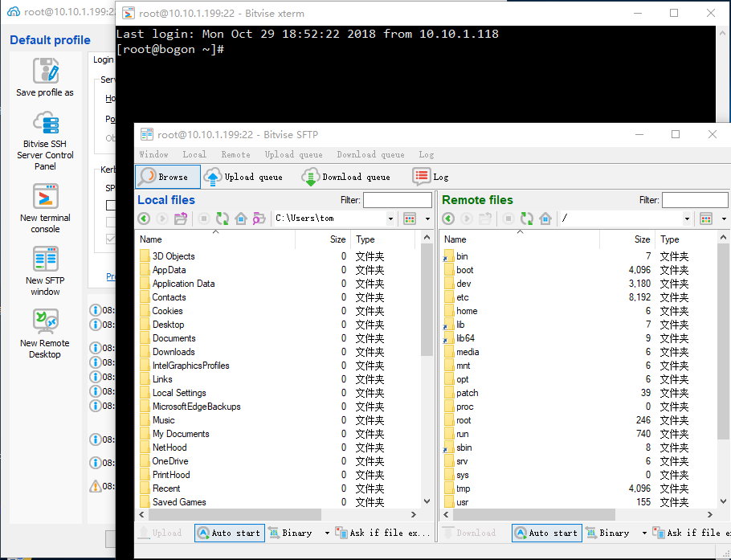Open local Ask if file exists option
Screen dimensions: 731x560
[382, 533]
